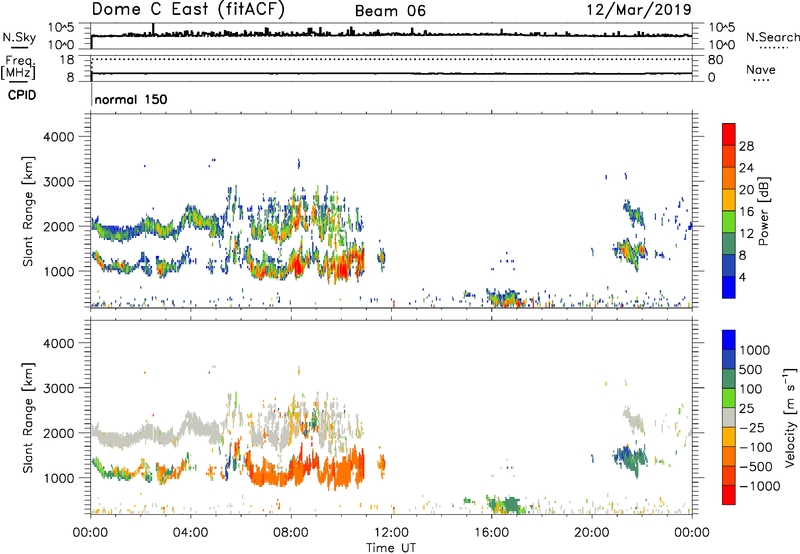
Task: Click the '16:00' time tick label
Action: coord(491,533)
